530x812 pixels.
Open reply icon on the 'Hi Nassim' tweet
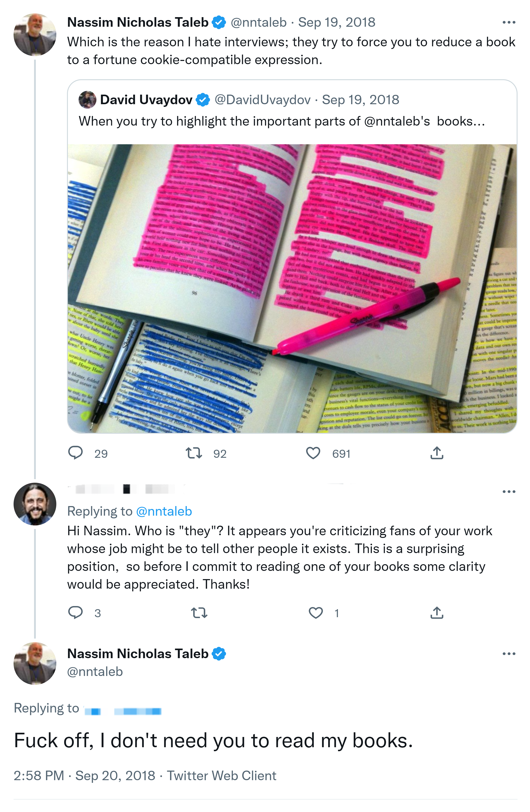pos(75,613)
